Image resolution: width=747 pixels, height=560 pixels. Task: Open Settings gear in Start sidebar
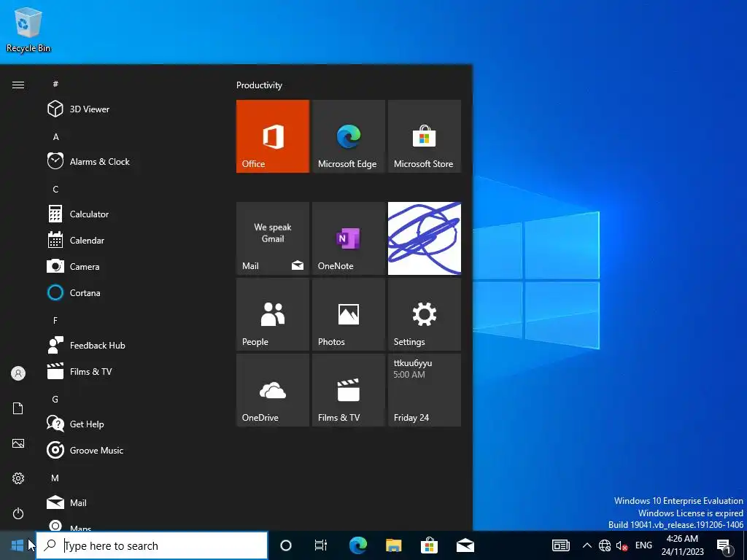click(18, 478)
